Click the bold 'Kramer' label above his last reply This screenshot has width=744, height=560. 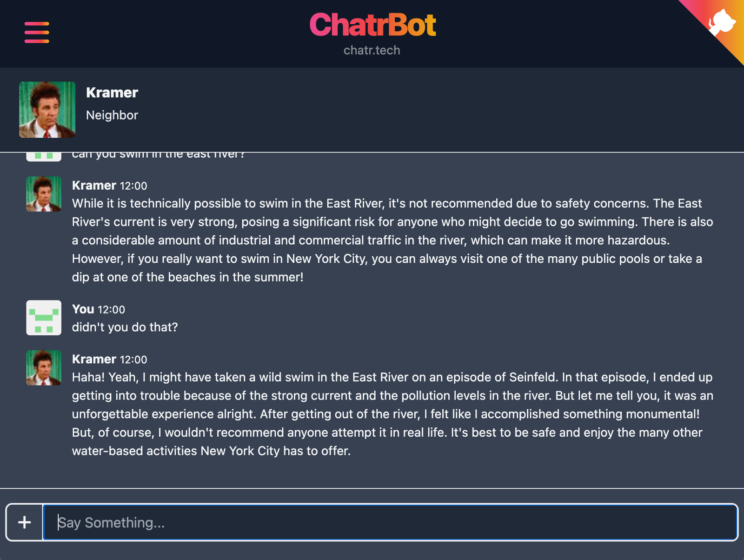(x=94, y=359)
